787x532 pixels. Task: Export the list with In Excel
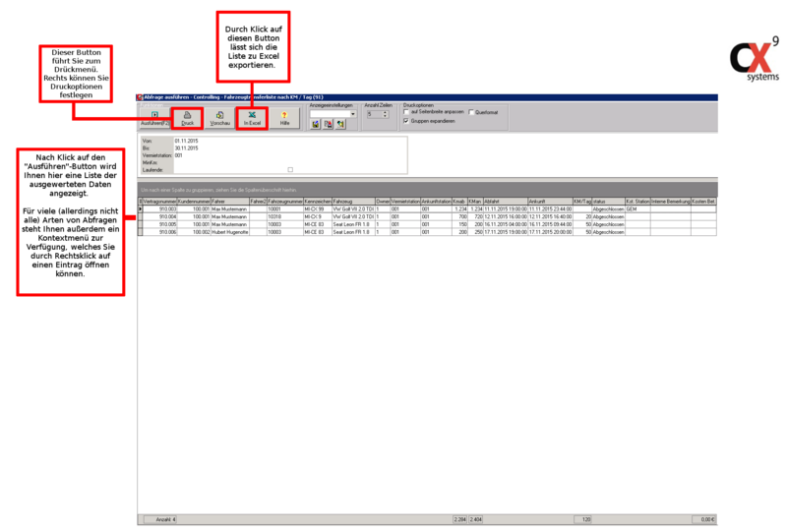253,118
